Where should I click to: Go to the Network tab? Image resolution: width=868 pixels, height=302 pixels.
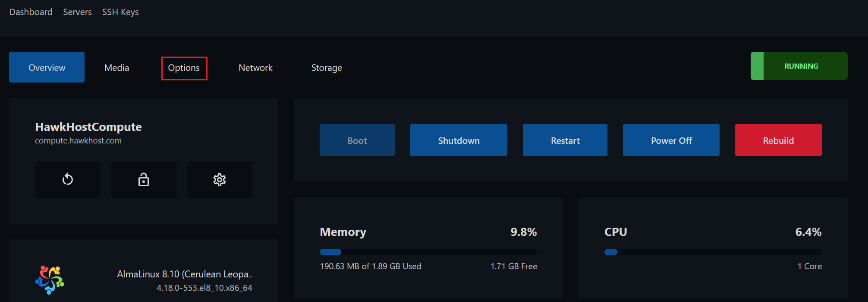(255, 68)
